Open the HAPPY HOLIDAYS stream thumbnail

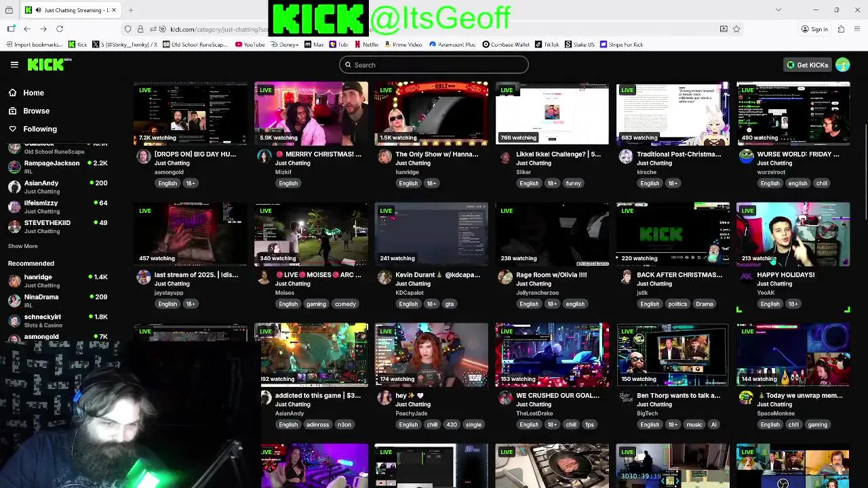tap(793, 234)
